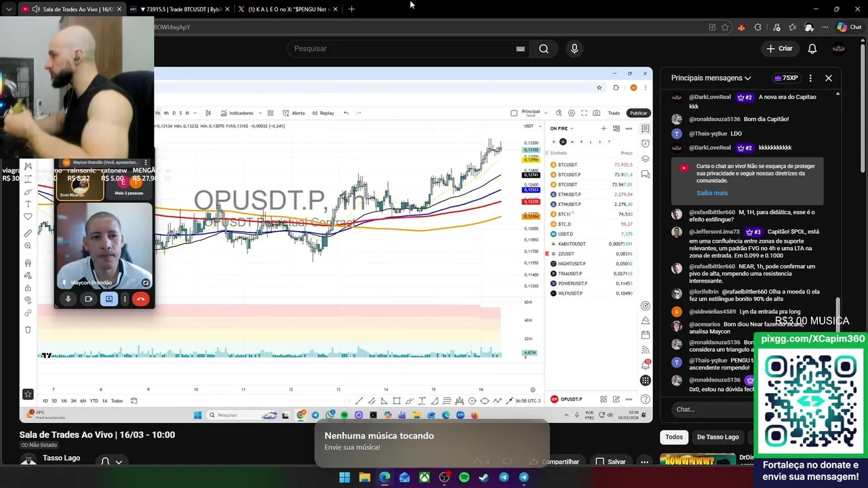Undo the last chart action
Viewport: 868px width, 488px height.
[346, 113]
